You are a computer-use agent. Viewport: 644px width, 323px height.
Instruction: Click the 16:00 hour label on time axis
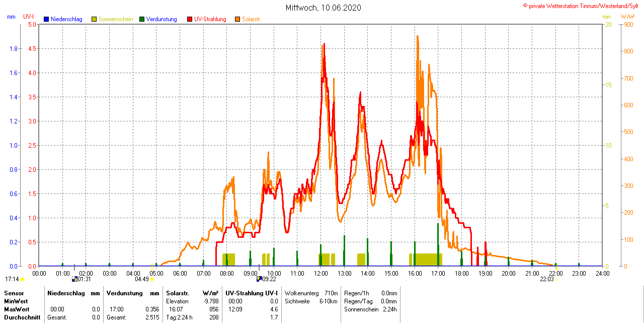click(415, 273)
